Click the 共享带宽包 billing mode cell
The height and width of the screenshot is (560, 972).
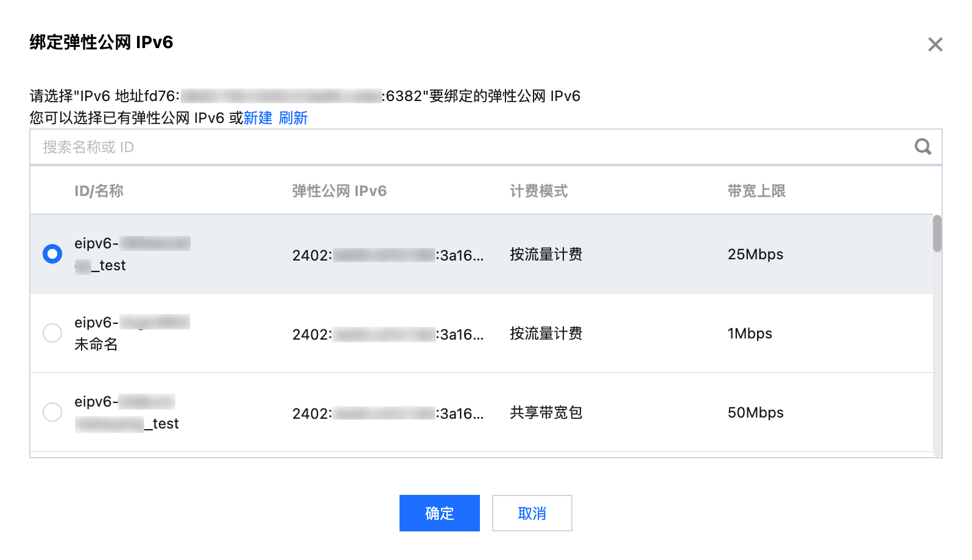tap(546, 413)
